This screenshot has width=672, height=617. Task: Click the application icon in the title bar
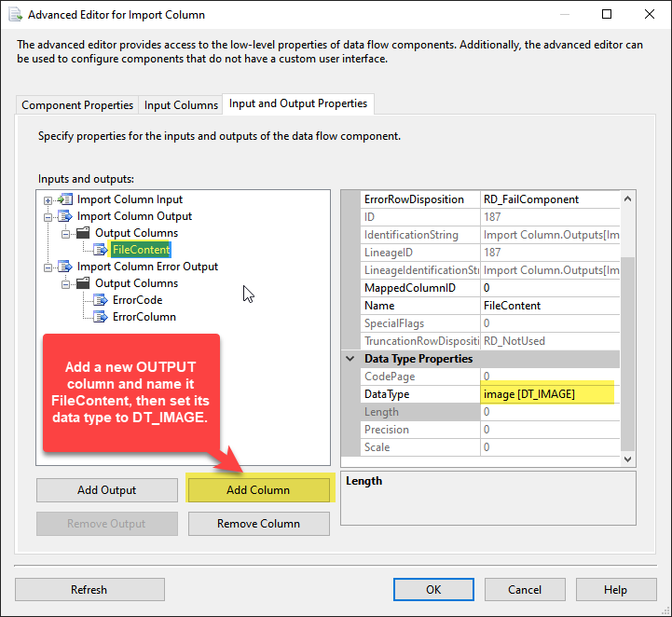(x=14, y=15)
